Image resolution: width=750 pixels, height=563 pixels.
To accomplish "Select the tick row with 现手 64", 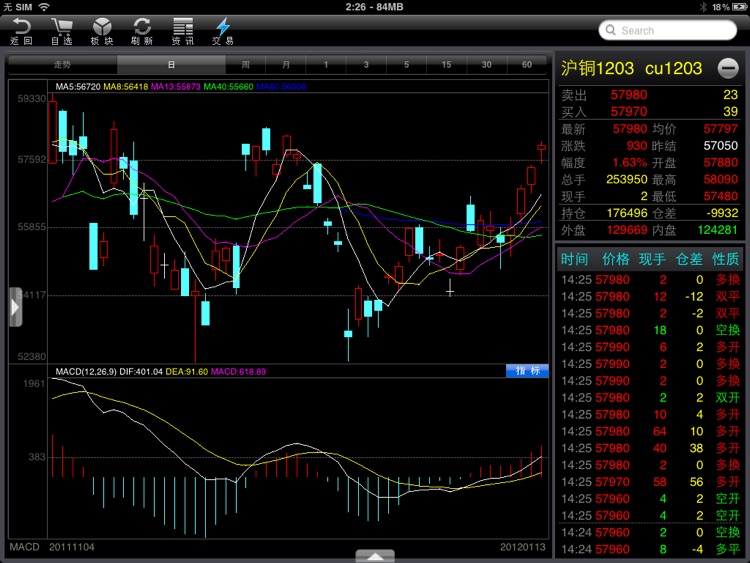I will click(650, 431).
